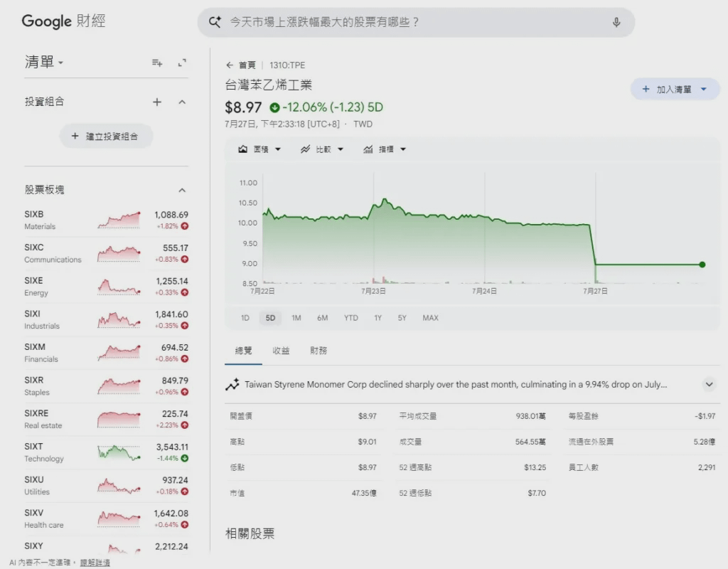Switch to the 財務 tab
Screen dimensions: 728x569
318,351
